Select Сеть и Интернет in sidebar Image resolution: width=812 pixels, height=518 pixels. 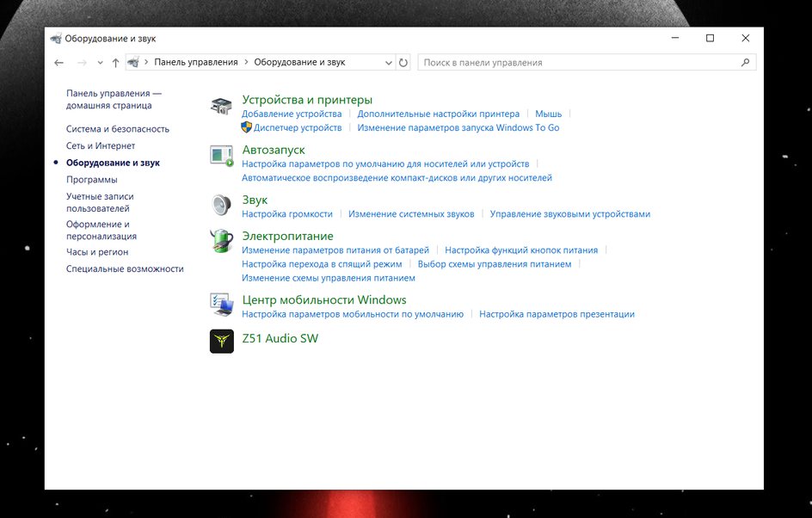pyautogui.click(x=101, y=146)
